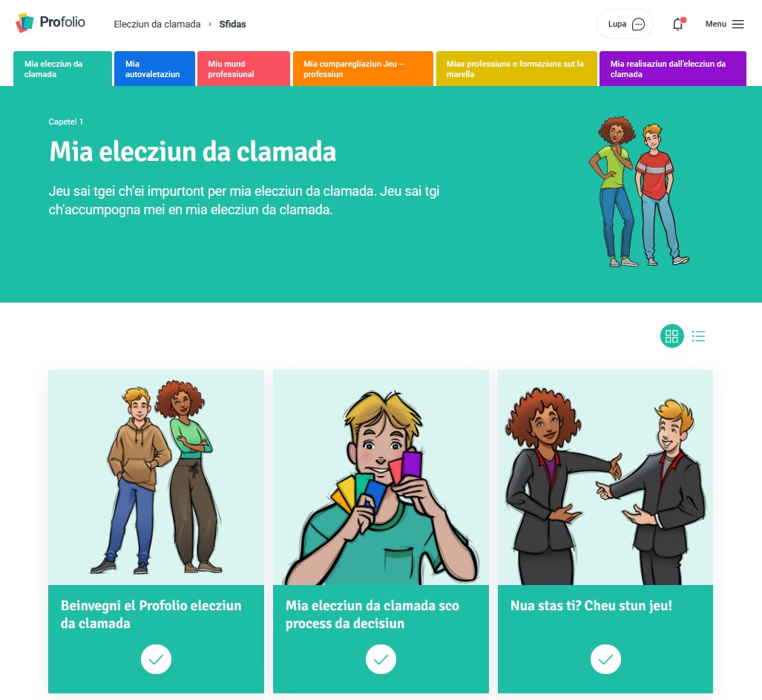Select the Mia autovaletaziun tab
This screenshot has height=700, width=762.
tap(154, 68)
